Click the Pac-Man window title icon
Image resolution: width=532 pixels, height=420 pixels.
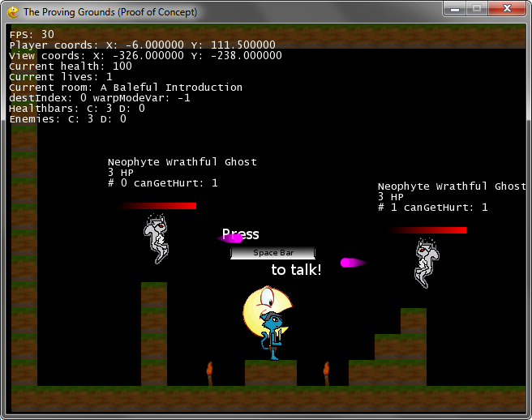pyautogui.click(x=12, y=12)
